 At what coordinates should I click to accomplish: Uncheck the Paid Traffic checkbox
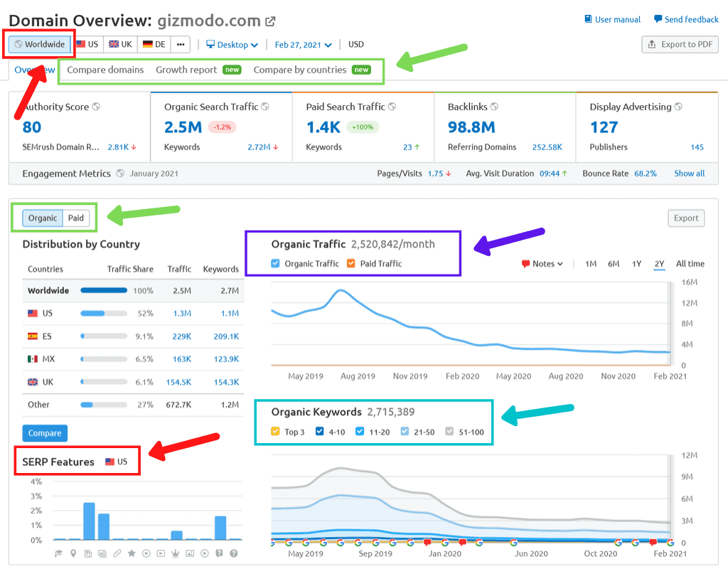(351, 263)
